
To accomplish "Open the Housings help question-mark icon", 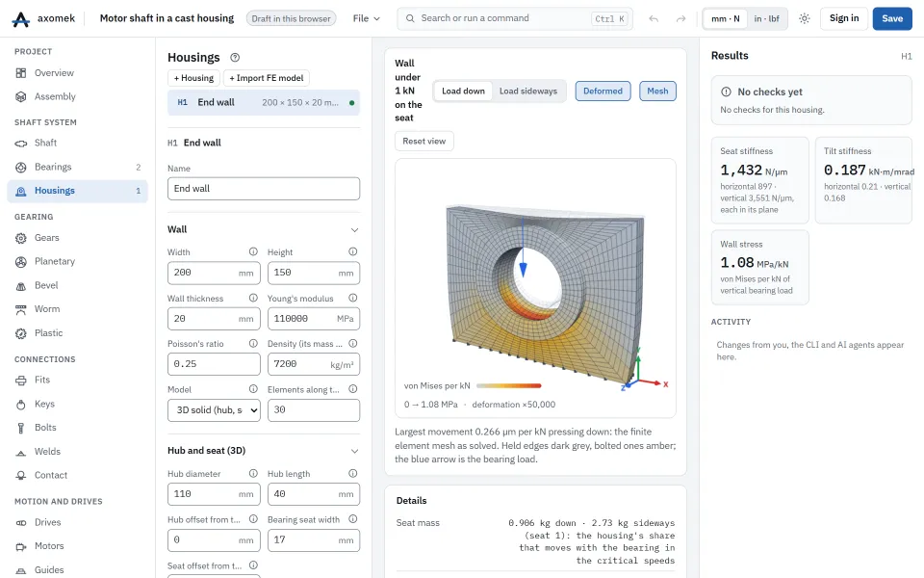I will (235, 57).
